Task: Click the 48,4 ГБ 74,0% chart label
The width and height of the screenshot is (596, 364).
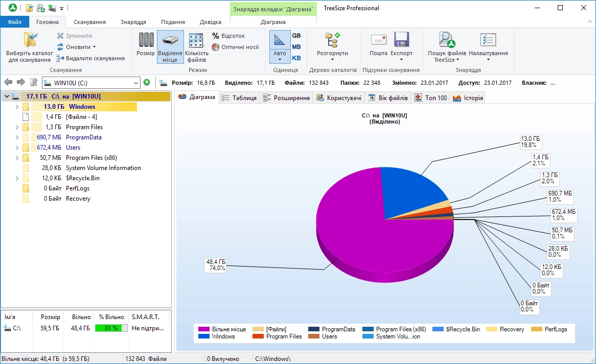Action: 216,265
